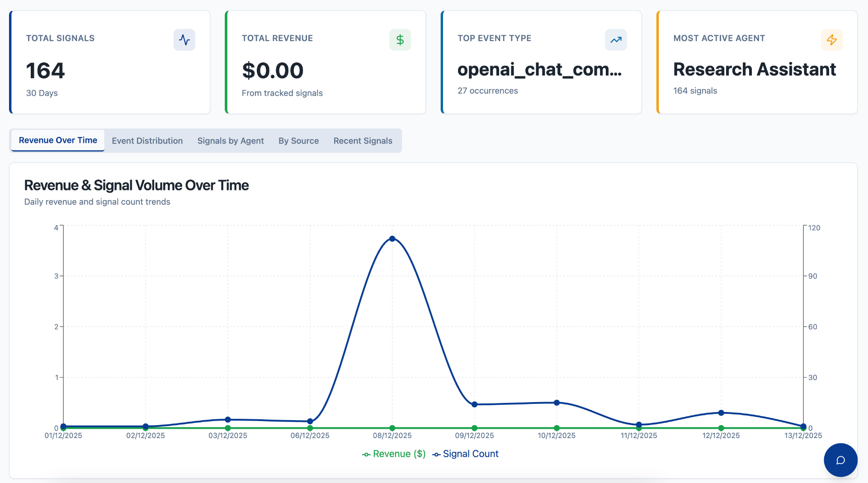
Task: Click the trending arrow icon on Top Event Type
Action: click(616, 40)
